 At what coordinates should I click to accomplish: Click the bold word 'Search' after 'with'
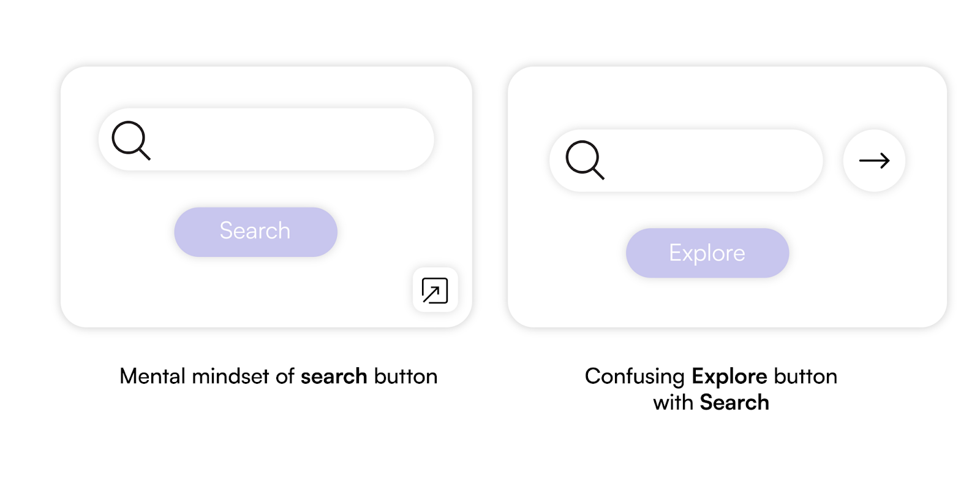point(734,402)
